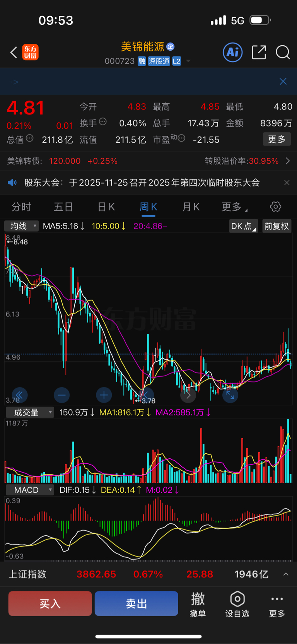The height and width of the screenshot is (644, 297).
Task: Tap the L2 level badge
Action: coord(177,61)
